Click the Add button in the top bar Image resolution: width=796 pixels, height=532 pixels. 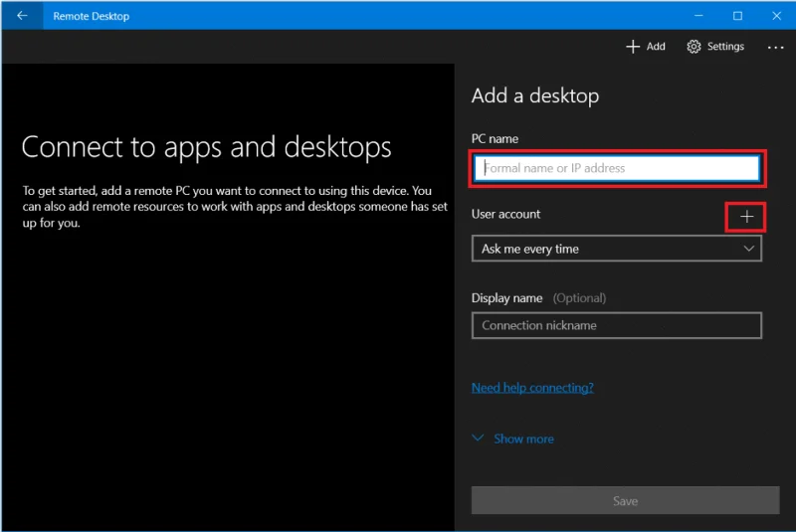645,47
